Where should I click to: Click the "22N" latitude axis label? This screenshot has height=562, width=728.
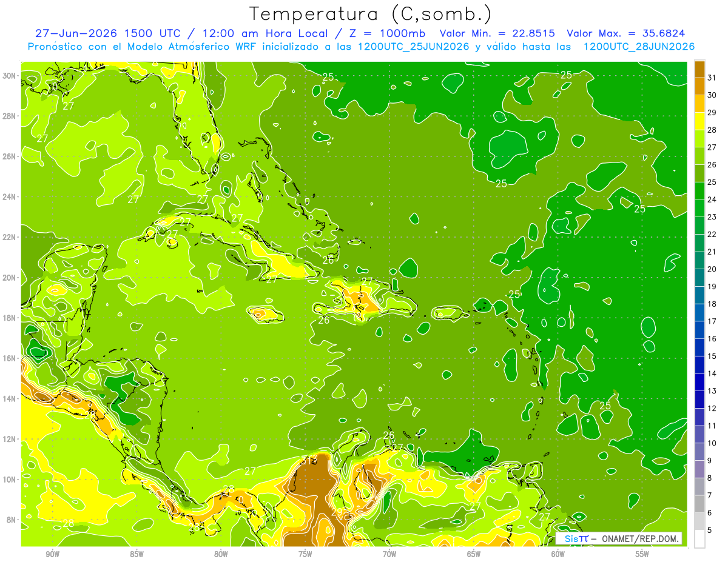10,237
